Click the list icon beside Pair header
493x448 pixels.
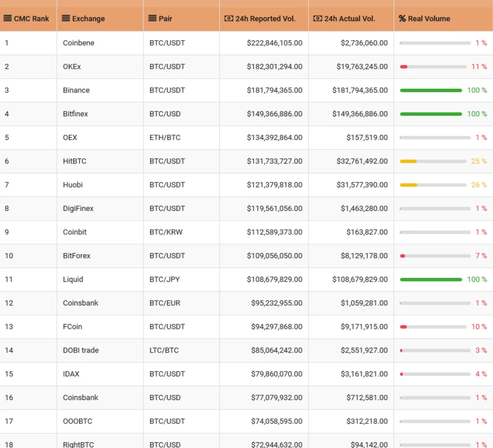tap(153, 18)
